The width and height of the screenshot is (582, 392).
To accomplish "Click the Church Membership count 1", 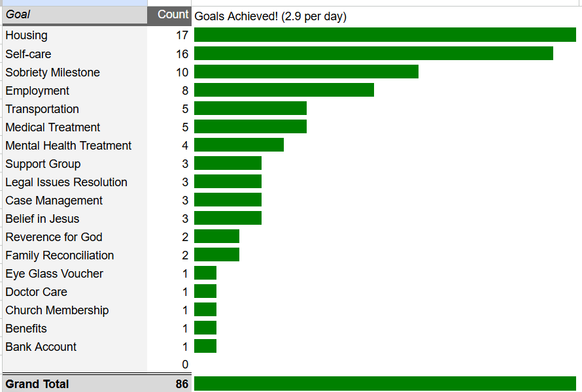I will pos(185,310).
